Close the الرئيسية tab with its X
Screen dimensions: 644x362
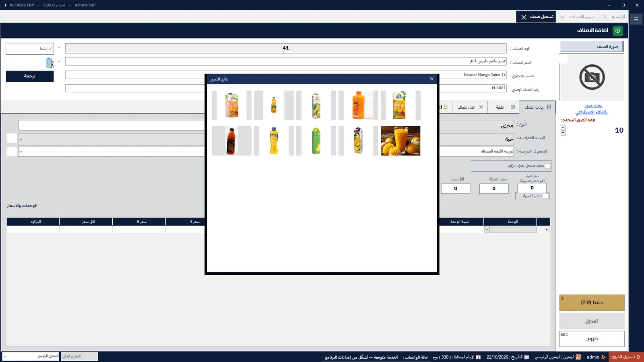[605, 17]
